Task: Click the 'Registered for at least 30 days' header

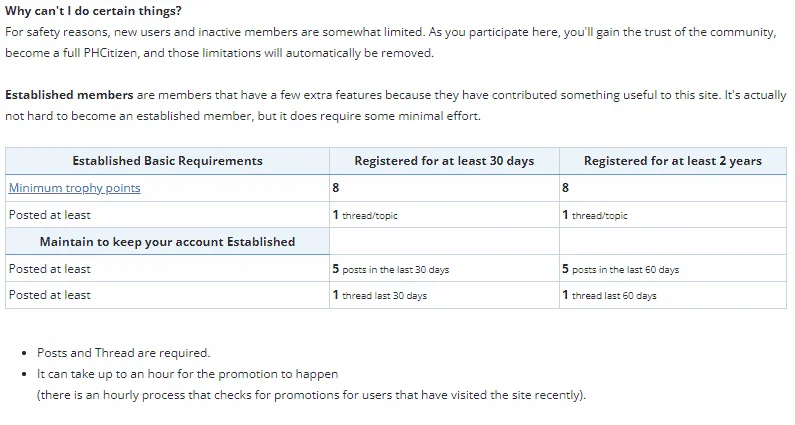Action: point(444,161)
